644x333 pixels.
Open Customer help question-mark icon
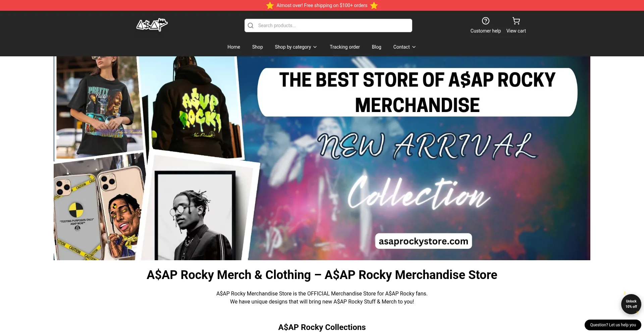[x=485, y=21]
